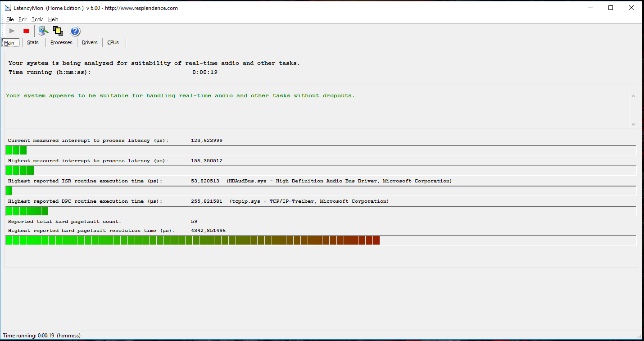Viewport: 644px width, 341px height.
Task: Click the LatencyMon app icon in the title bar
Action: coord(8,8)
